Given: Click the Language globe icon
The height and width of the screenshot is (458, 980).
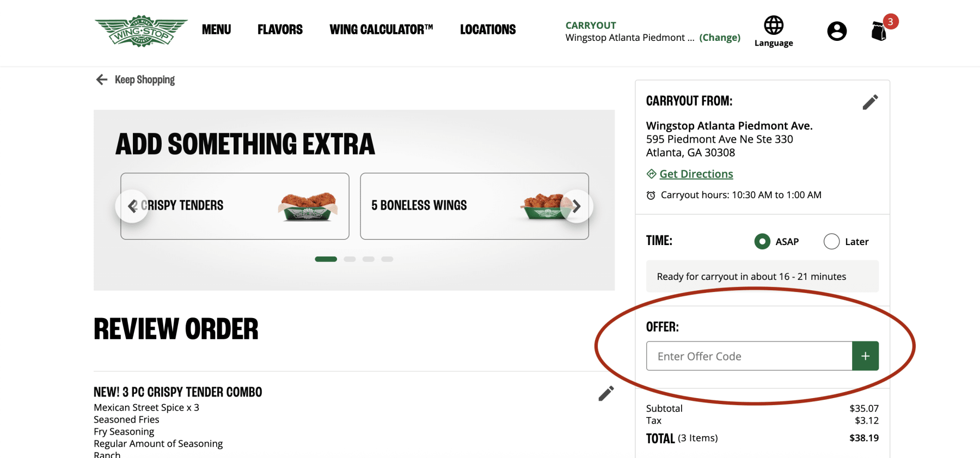Looking at the screenshot, I should (x=773, y=25).
